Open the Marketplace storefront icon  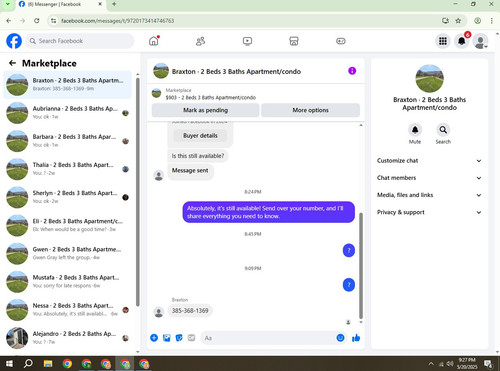[294, 41]
